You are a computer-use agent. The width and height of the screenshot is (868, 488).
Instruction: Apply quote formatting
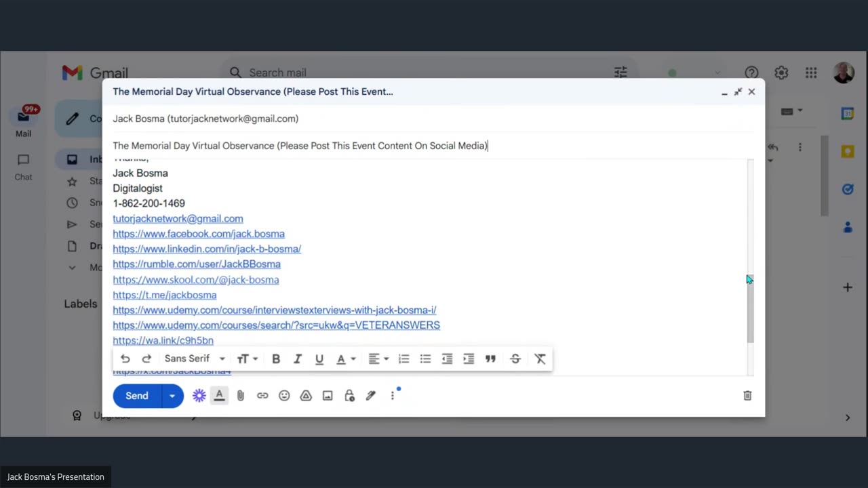click(x=490, y=359)
